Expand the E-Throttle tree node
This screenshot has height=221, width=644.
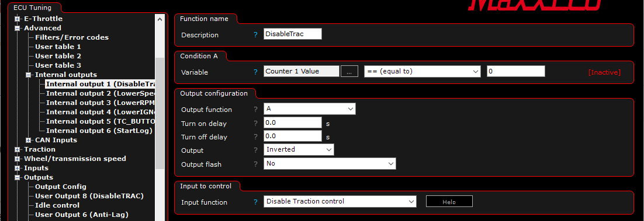[x=18, y=19]
